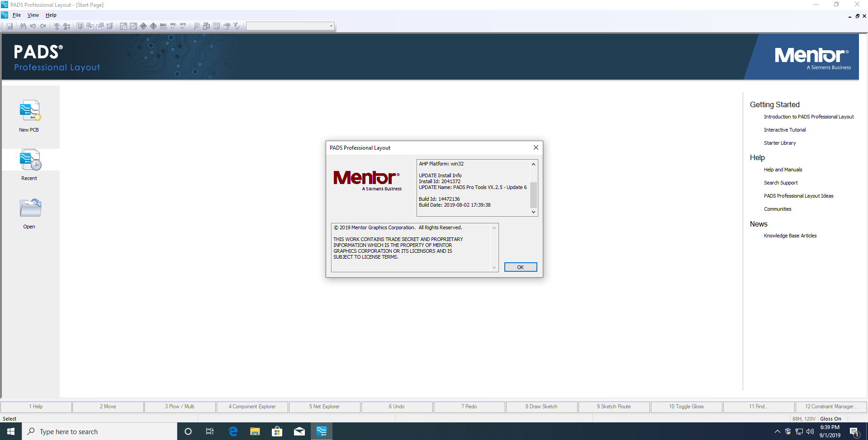Click the gear setup toolbar icon
The width and height of the screenshot is (868, 440).
point(123,26)
